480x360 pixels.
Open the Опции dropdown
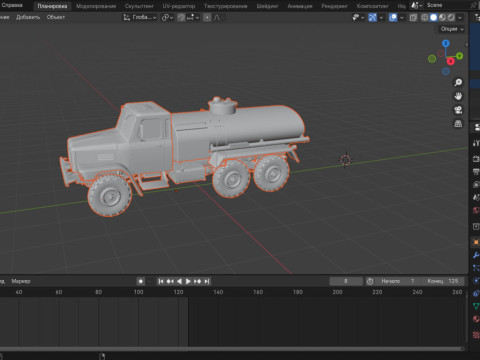(452, 29)
